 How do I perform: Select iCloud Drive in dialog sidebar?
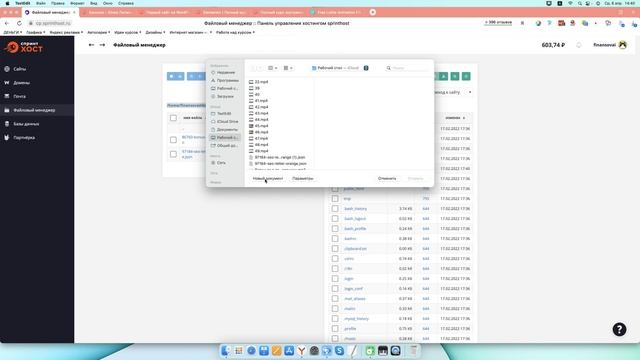227,122
